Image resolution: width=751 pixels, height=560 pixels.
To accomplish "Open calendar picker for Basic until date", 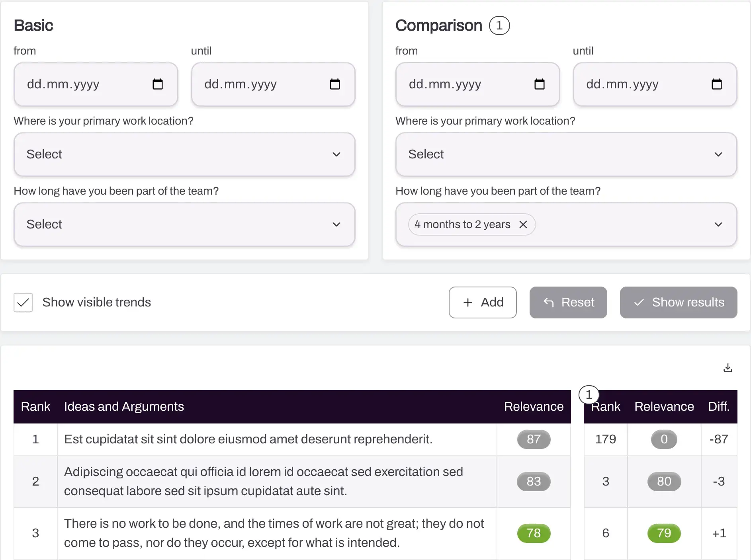I will (335, 84).
